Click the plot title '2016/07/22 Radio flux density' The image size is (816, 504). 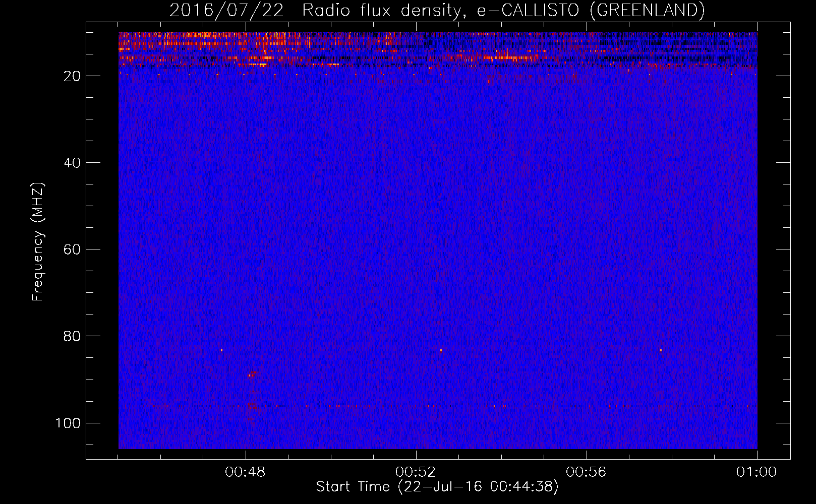(437, 10)
